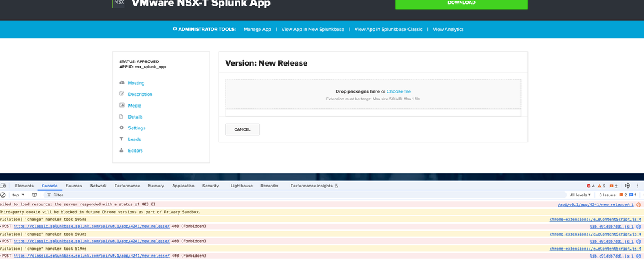The width and height of the screenshot is (644, 277).
Task: Click the Media image icon
Action: pyautogui.click(x=122, y=105)
